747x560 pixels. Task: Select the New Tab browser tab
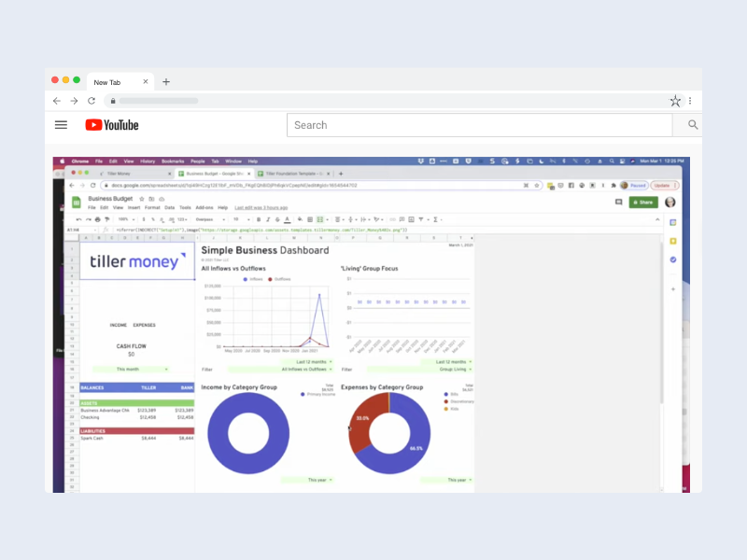coord(120,82)
